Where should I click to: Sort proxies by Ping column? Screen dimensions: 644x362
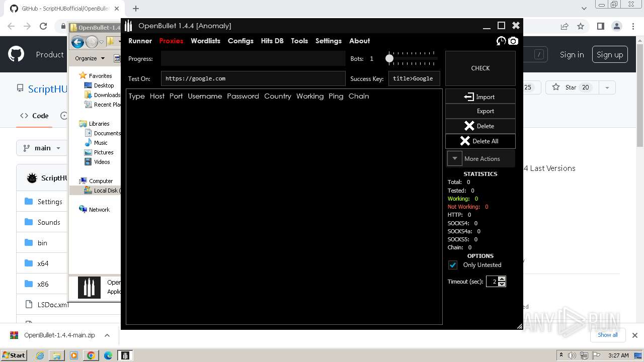336,96
